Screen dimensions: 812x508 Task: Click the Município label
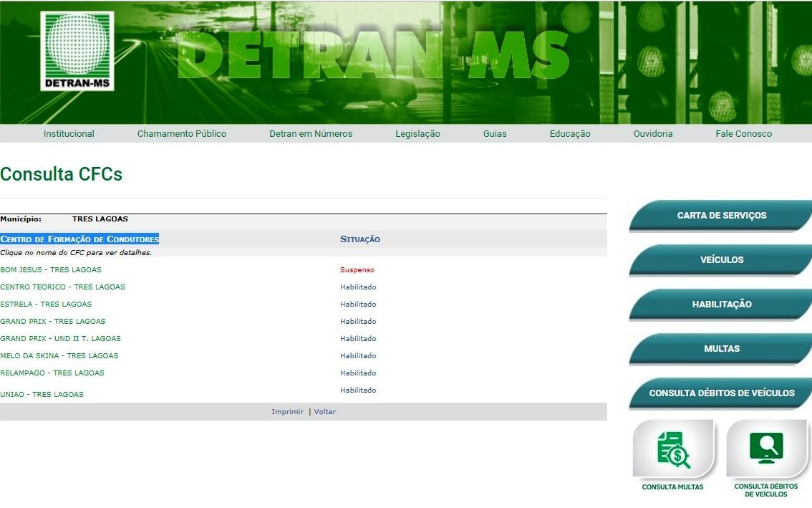coord(21,219)
